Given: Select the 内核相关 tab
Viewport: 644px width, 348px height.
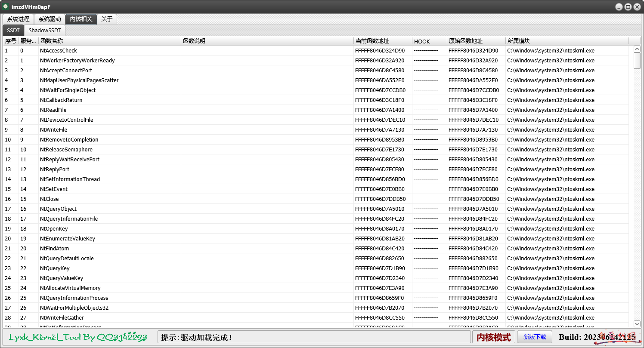Looking at the screenshot, I should pos(81,19).
